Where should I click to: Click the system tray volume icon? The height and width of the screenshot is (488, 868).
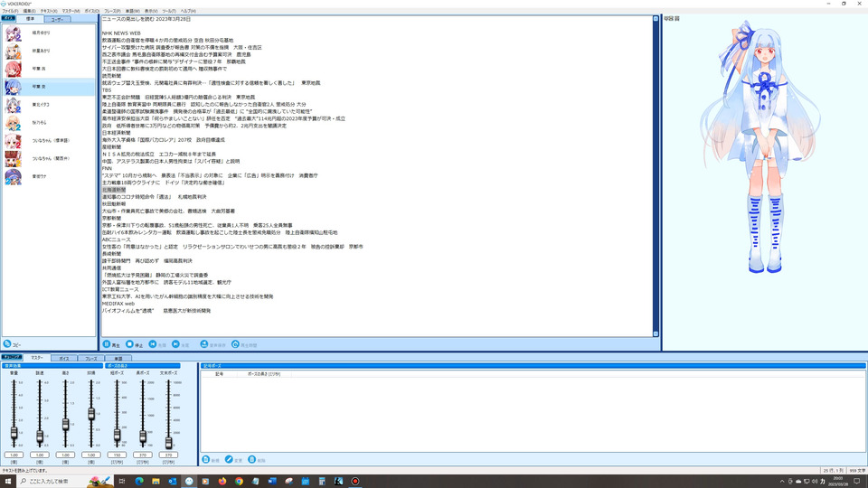815,482
